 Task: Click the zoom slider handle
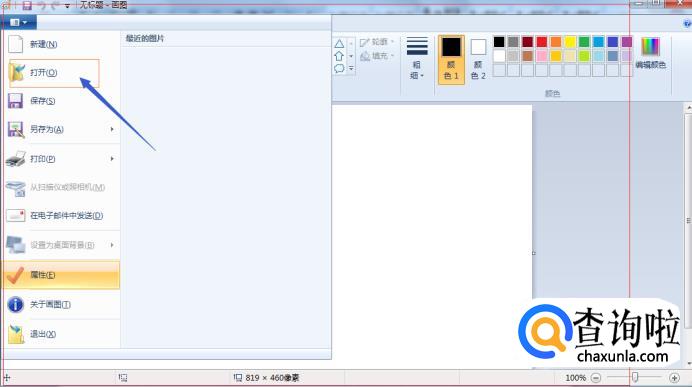coord(635,377)
